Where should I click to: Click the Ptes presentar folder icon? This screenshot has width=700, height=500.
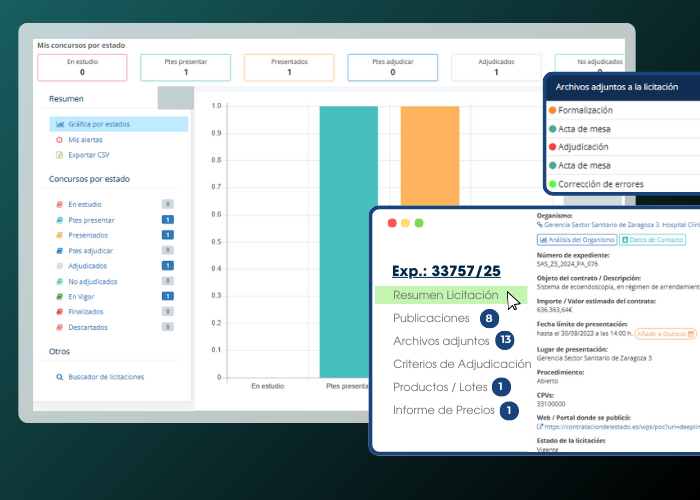[60, 220]
